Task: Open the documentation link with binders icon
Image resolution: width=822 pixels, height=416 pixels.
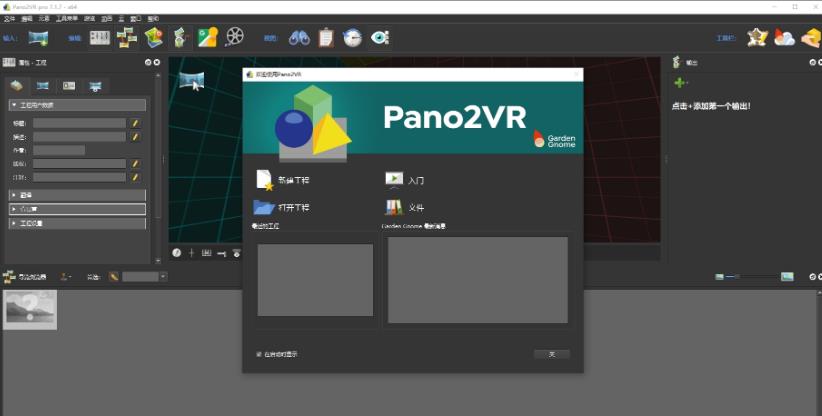Action: pyautogui.click(x=405, y=207)
